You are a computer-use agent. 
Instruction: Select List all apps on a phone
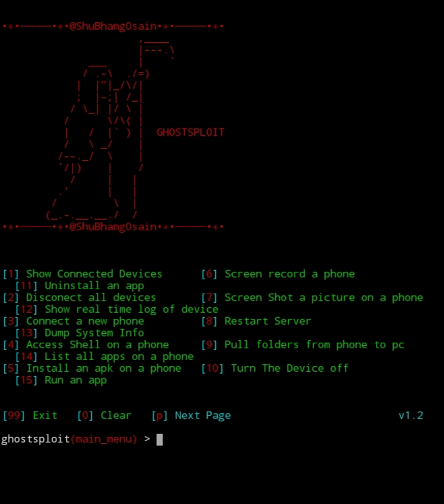coord(105,356)
